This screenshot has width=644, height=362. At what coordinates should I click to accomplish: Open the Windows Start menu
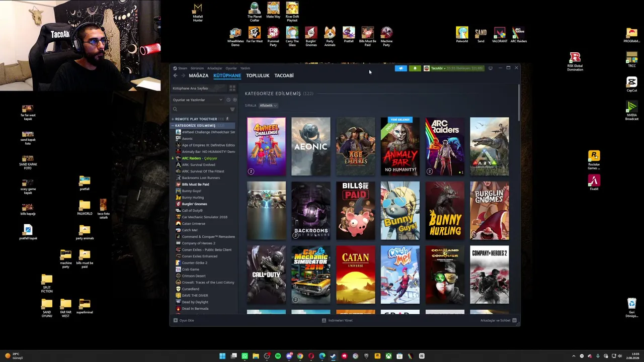[222, 356]
